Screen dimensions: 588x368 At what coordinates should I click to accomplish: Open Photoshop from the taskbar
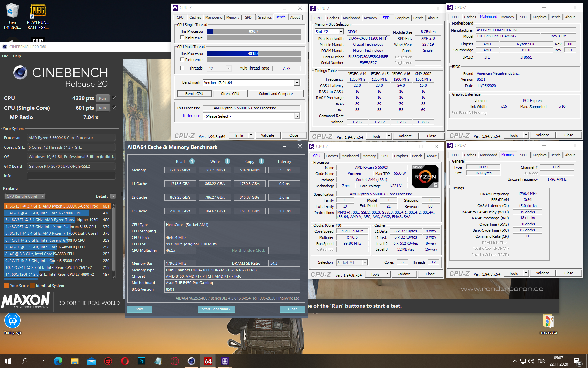click(141, 361)
